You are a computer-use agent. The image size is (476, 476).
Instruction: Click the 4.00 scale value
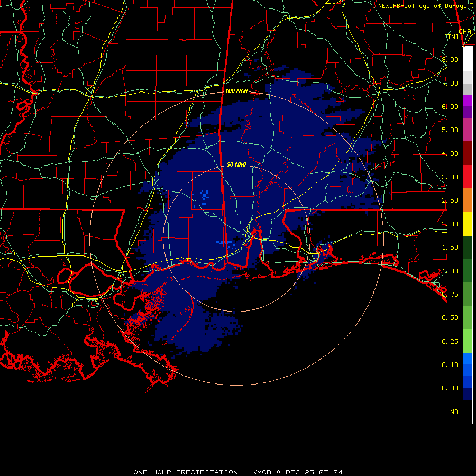coord(450,153)
